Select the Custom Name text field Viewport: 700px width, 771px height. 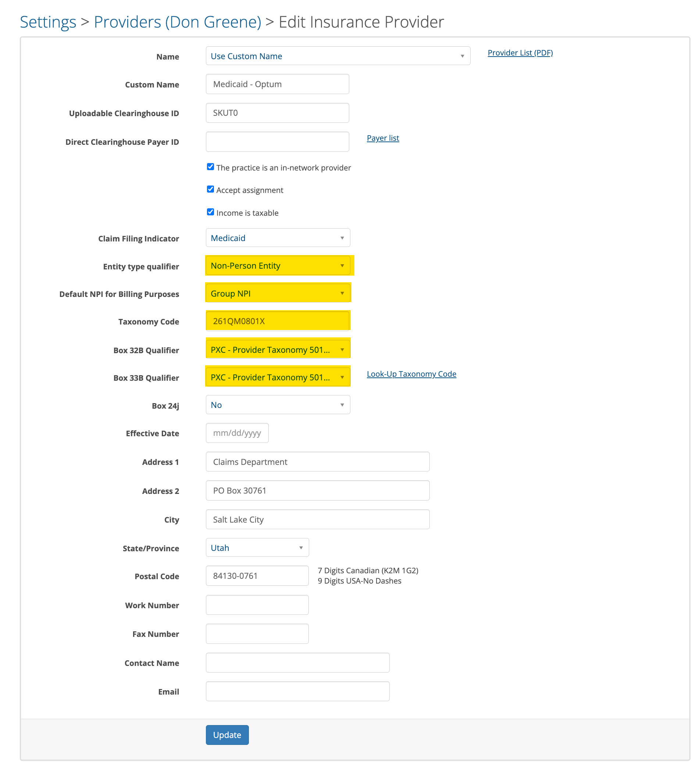277,84
